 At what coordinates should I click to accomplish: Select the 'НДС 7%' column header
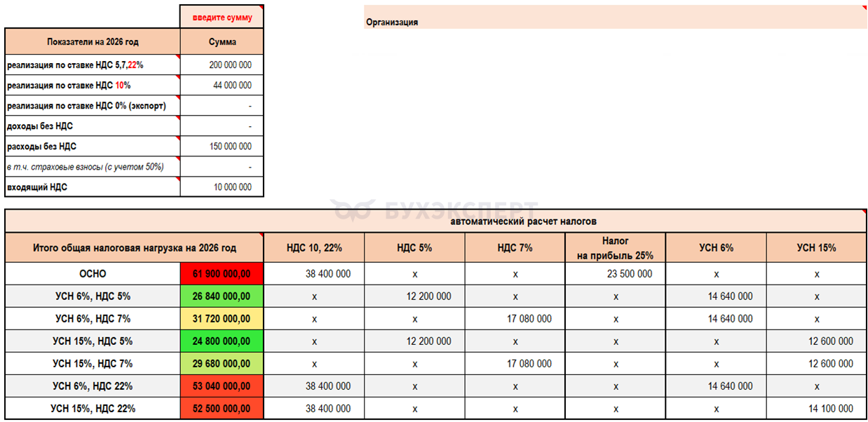point(515,248)
